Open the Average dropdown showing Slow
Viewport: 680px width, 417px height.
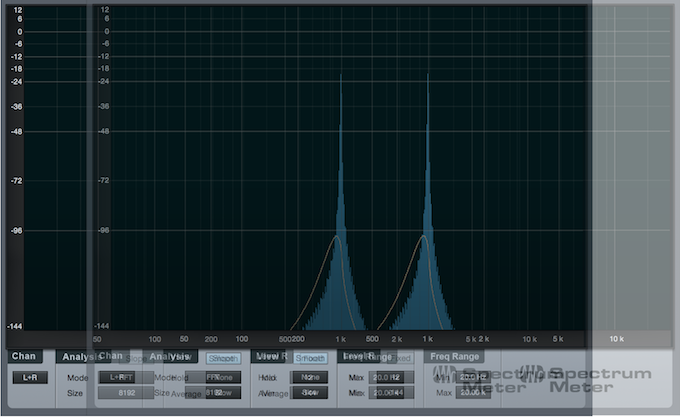click(309, 393)
